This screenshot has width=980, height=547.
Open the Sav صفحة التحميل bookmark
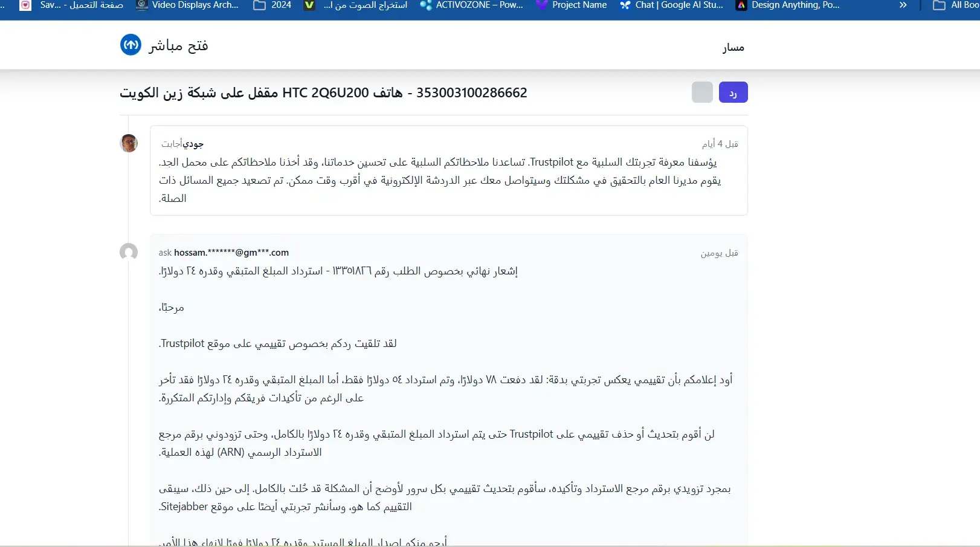click(72, 5)
